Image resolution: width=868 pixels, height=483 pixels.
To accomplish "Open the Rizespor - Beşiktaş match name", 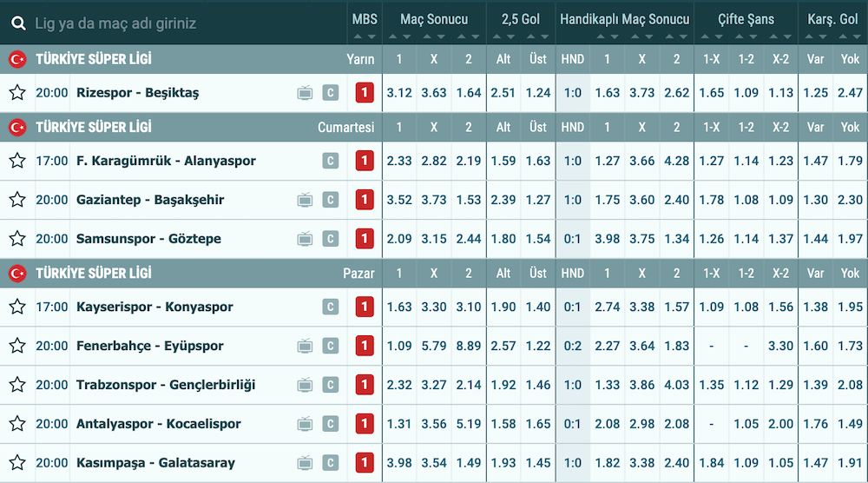I will pos(137,92).
